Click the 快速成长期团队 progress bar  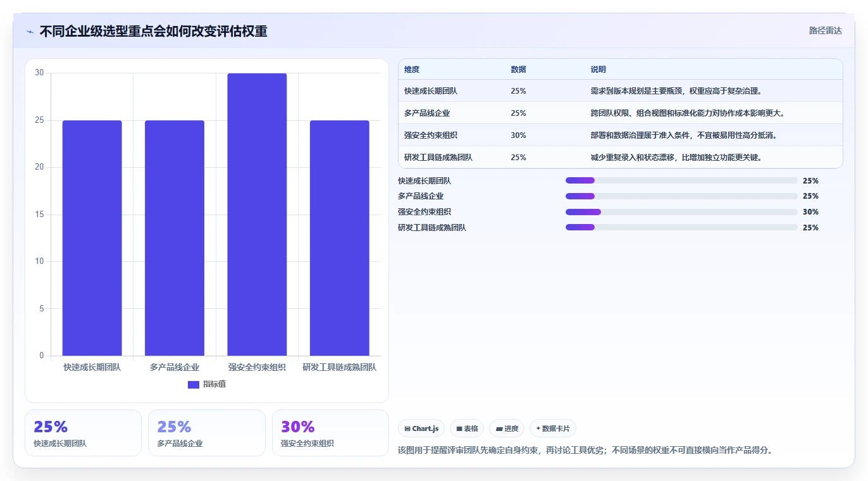pyautogui.click(x=681, y=180)
